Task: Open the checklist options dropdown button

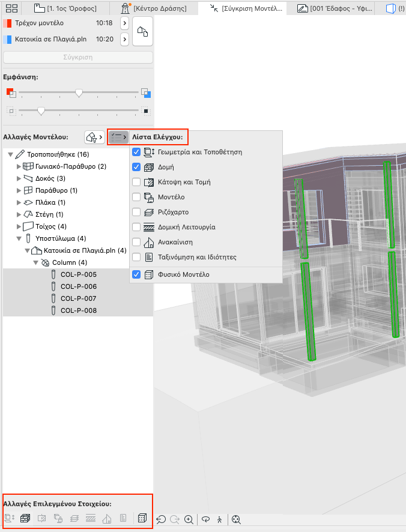Action: click(118, 137)
